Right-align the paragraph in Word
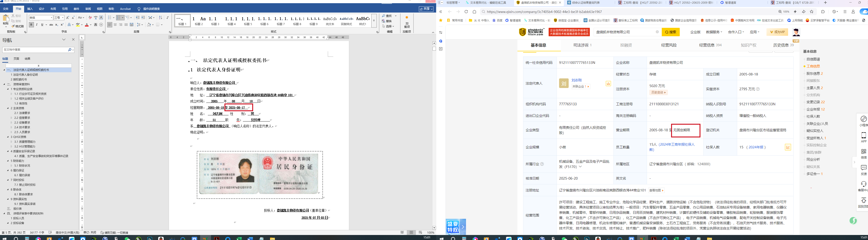868x240 pixels. pyautogui.click(x=121, y=25)
